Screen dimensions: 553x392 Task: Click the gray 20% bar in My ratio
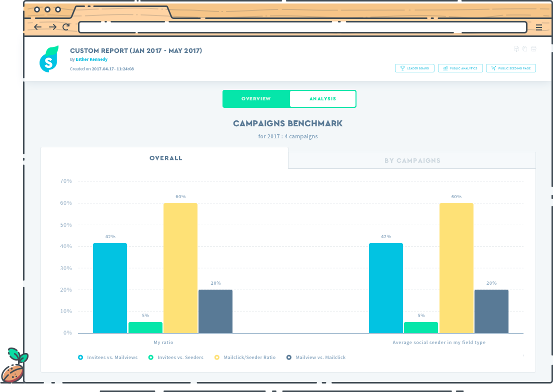coord(215,311)
